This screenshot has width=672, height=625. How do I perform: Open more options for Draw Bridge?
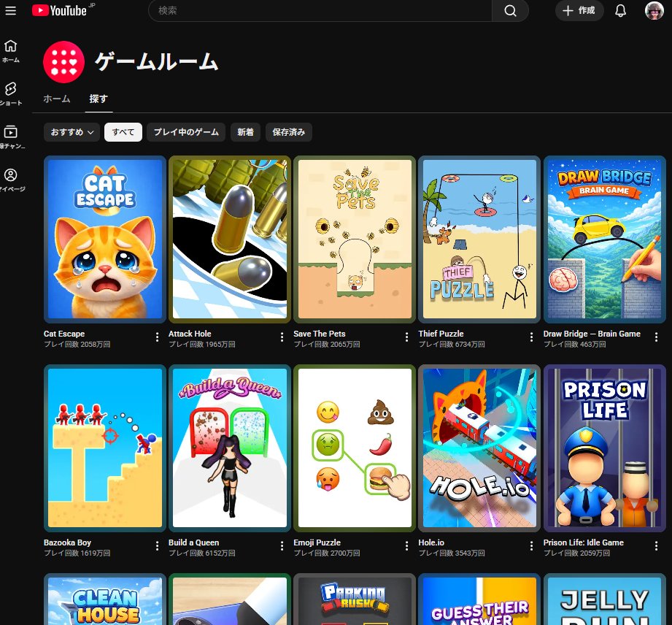(x=656, y=337)
